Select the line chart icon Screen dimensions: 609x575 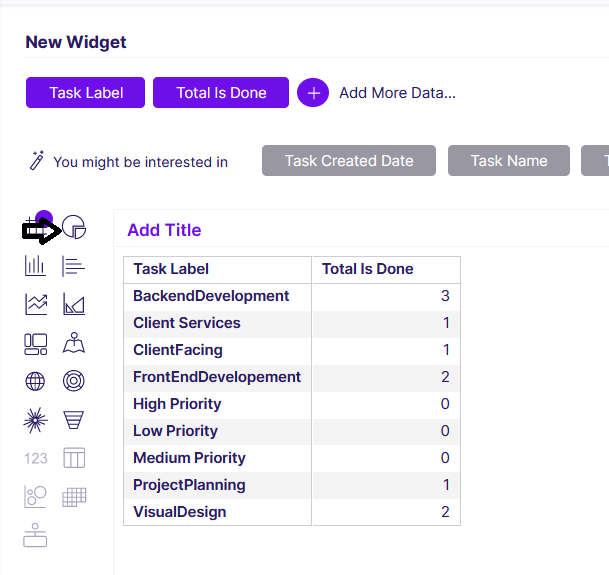pos(36,304)
